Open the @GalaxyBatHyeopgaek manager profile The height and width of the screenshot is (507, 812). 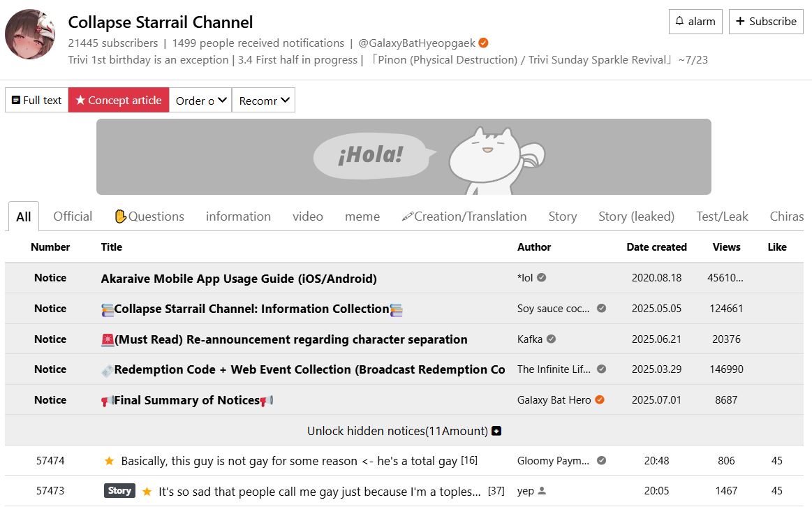tap(416, 43)
